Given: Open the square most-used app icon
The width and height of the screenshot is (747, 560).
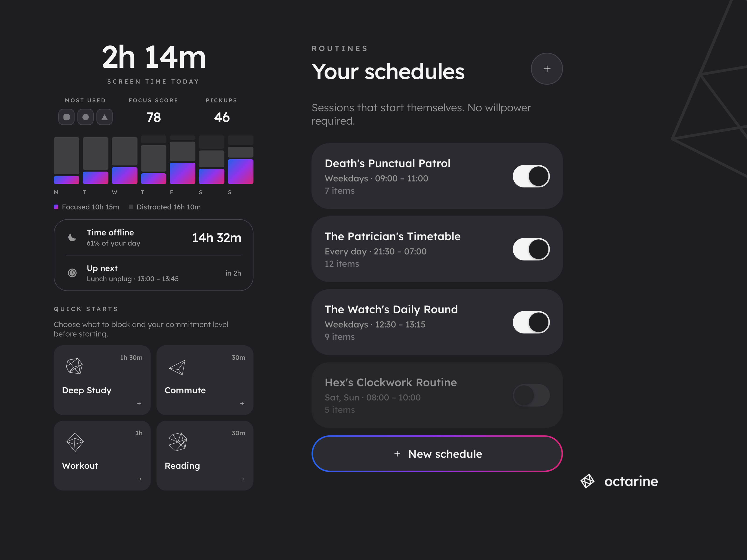Looking at the screenshot, I should pos(67,117).
